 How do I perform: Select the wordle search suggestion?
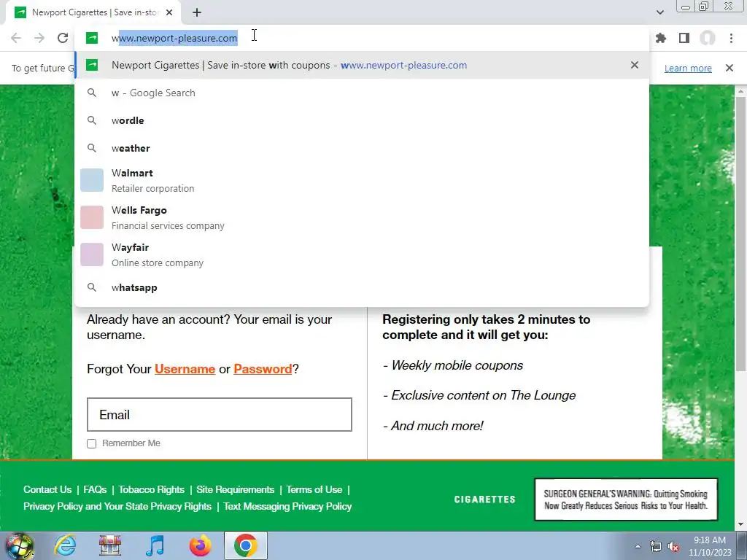tap(362, 120)
